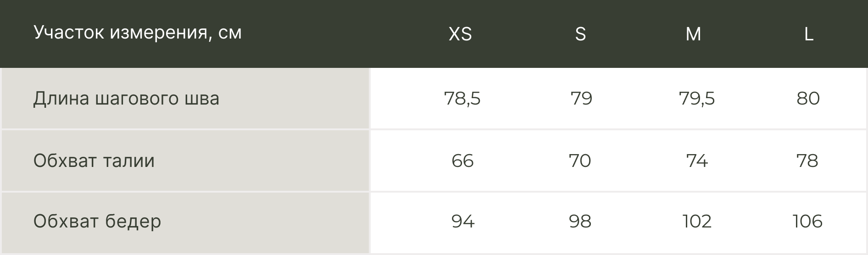Click the L size column header
Screen dimensions: 868x255
(809, 34)
